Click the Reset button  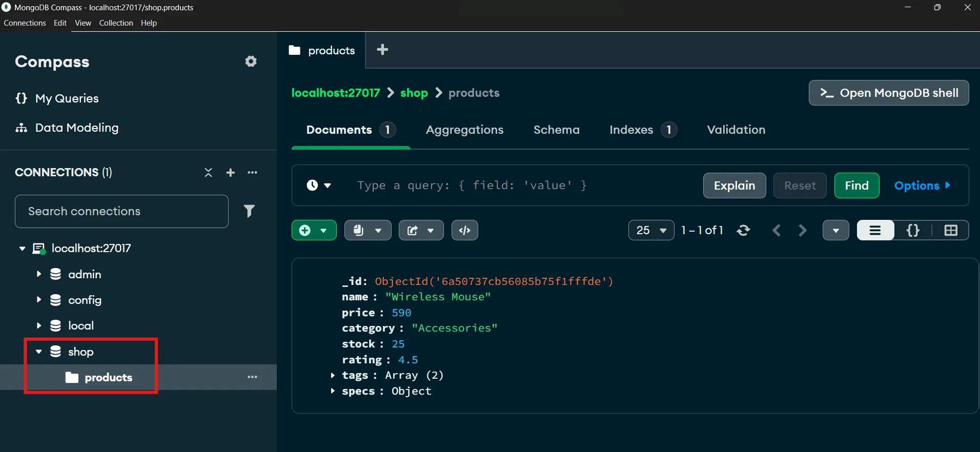[800, 186]
